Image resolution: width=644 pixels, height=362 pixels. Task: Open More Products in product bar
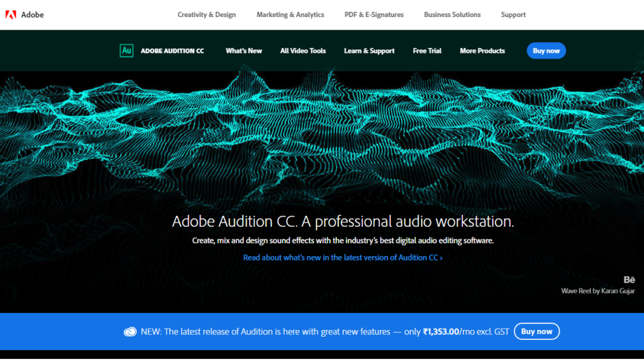(482, 50)
